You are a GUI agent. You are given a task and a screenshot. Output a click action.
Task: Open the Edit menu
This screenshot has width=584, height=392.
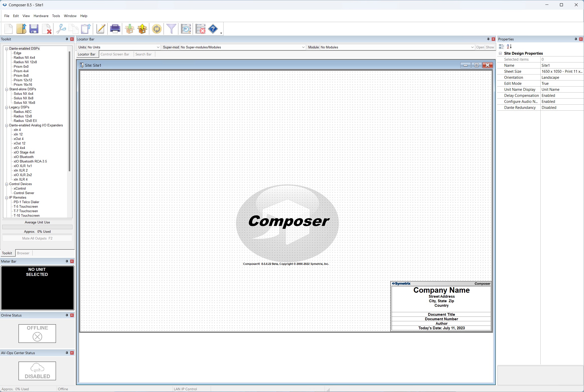click(x=16, y=16)
